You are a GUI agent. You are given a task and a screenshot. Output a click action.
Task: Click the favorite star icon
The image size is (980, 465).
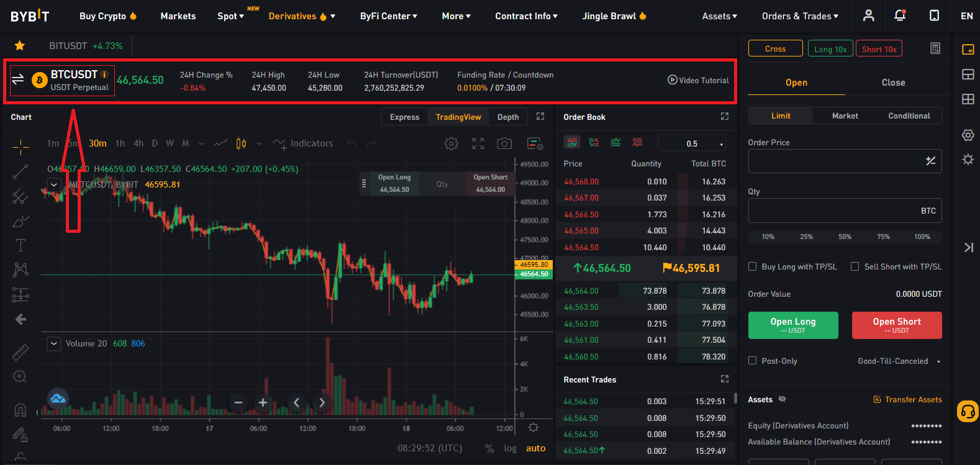coord(20,45)
